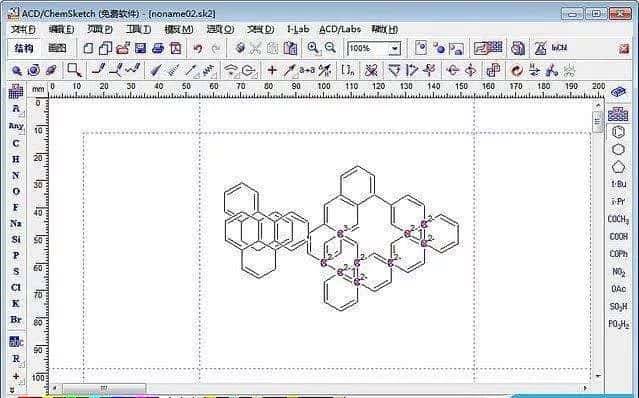
Task: Pick the Any atom query button
Action: pyautogui.click(x=16, y=126)
